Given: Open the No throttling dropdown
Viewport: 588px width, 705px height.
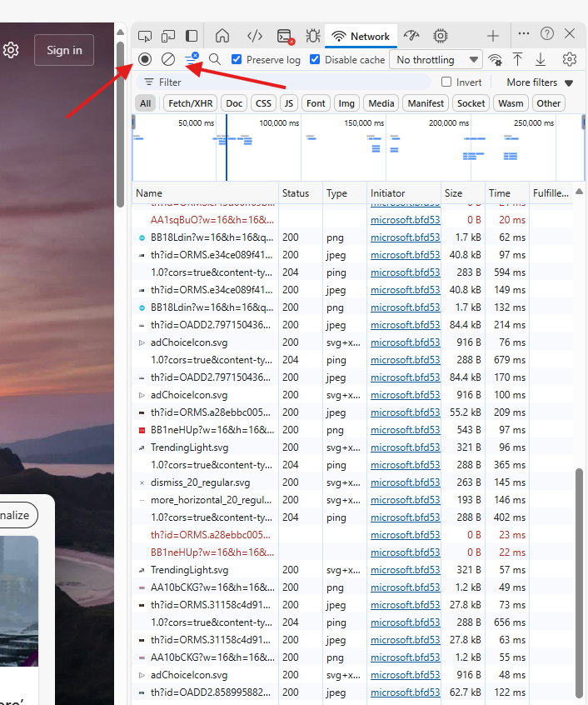Looking at the screenshot, I should (436, 60).
